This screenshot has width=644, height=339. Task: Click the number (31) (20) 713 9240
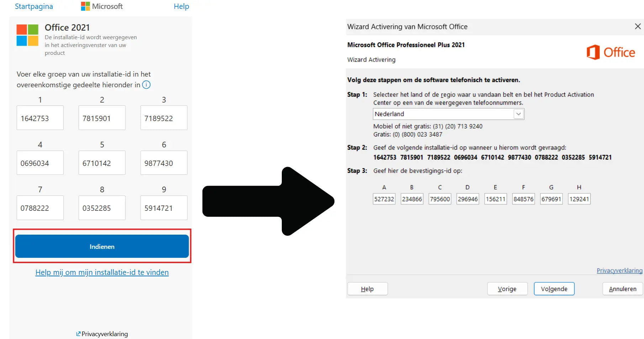point(458,126)
